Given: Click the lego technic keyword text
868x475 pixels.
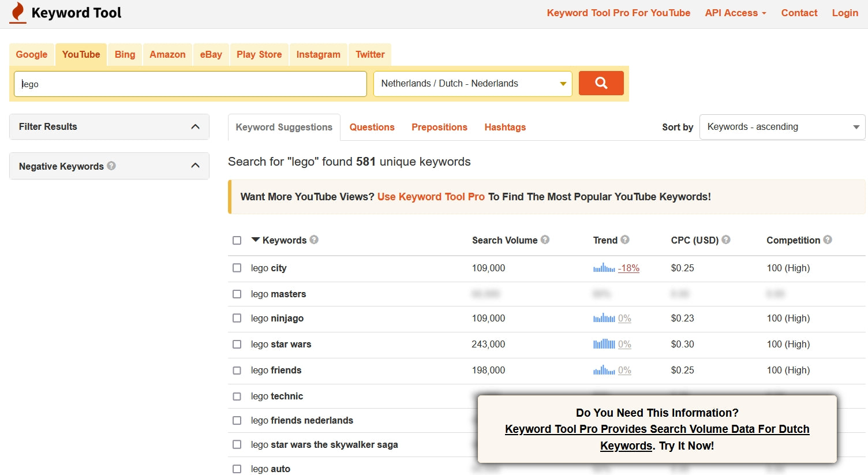Looking at the screenshot, I should pyautogui.click(x=277, y=396).
